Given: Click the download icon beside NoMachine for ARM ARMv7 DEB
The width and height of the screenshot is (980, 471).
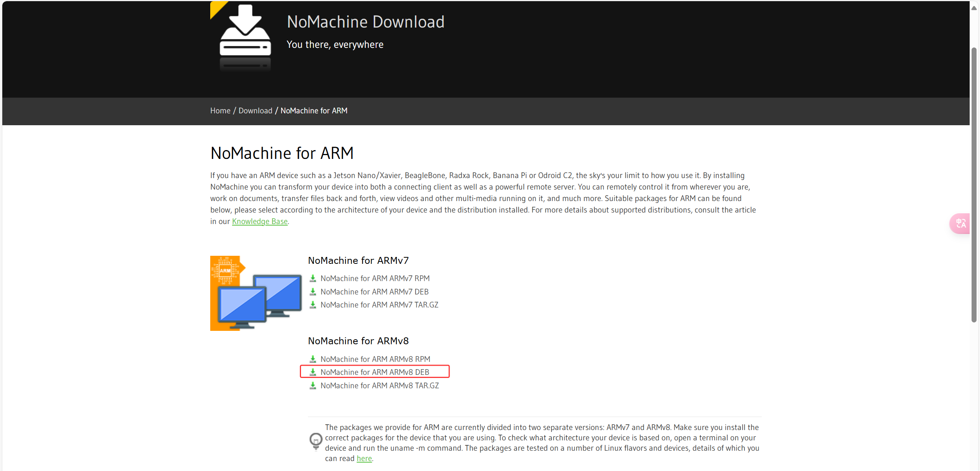Looking at the screenshot, I should (313, 291).
